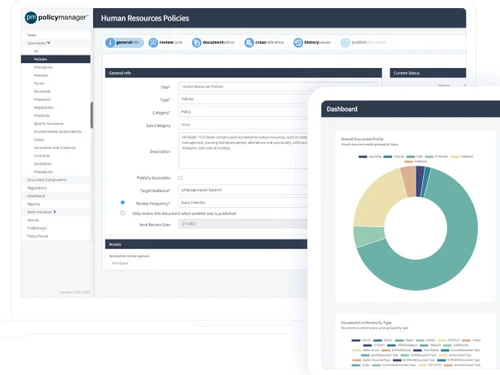
Task: Select the highlighted Policies sidebar item
Action: coord(56,59)
